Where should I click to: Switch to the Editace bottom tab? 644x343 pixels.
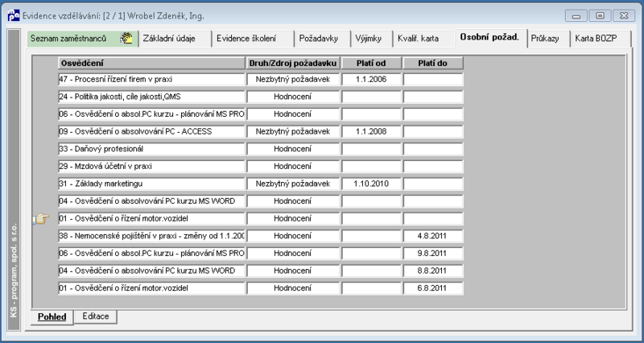tap(96, 316)
